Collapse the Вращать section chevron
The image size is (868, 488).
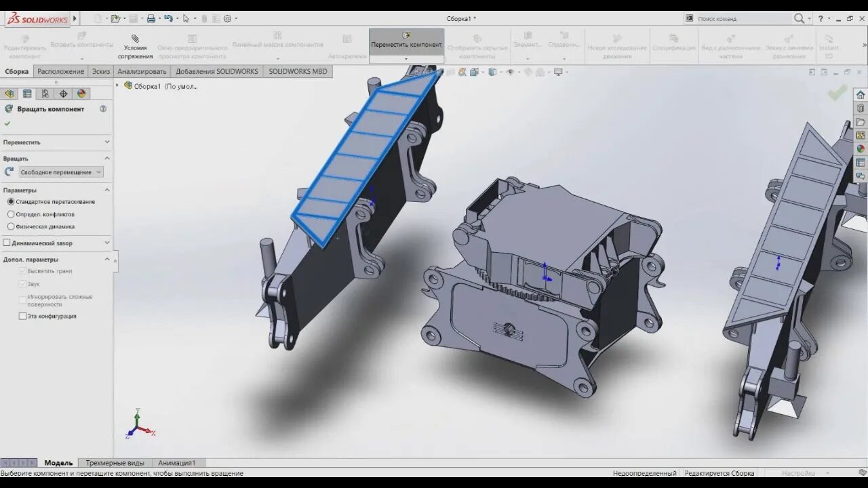point(106,158)
